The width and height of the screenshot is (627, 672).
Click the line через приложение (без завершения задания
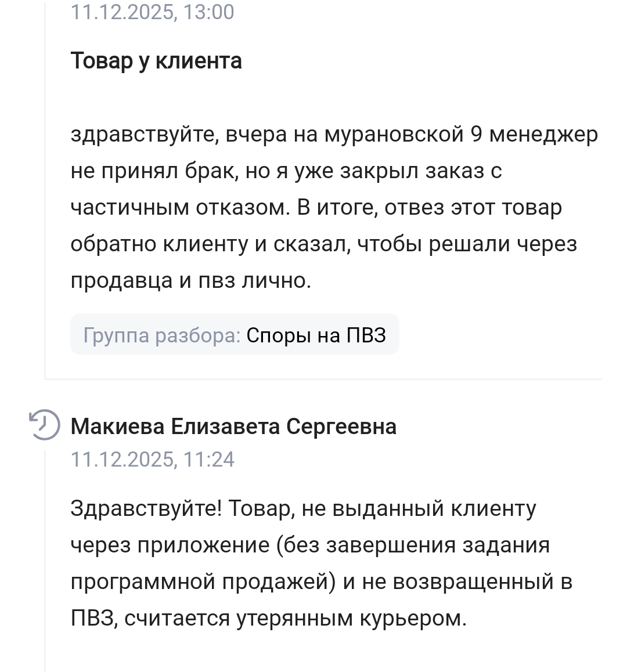point(310,545)
